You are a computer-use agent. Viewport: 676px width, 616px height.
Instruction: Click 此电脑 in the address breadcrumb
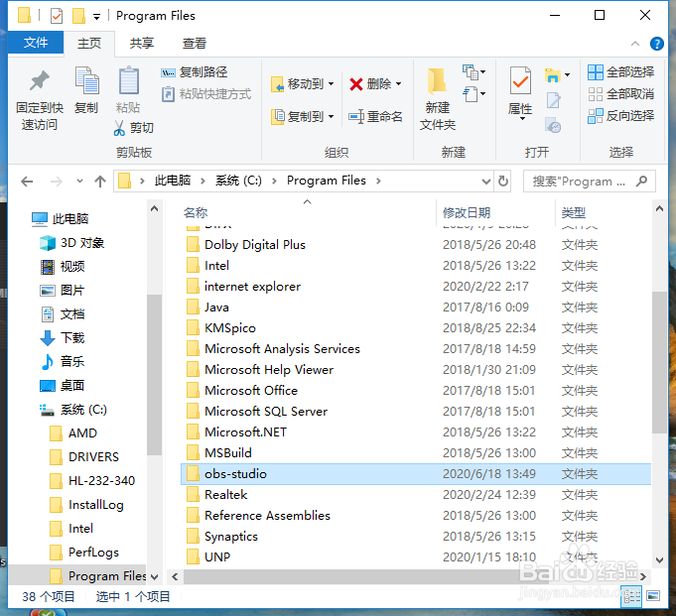[173, 181]
